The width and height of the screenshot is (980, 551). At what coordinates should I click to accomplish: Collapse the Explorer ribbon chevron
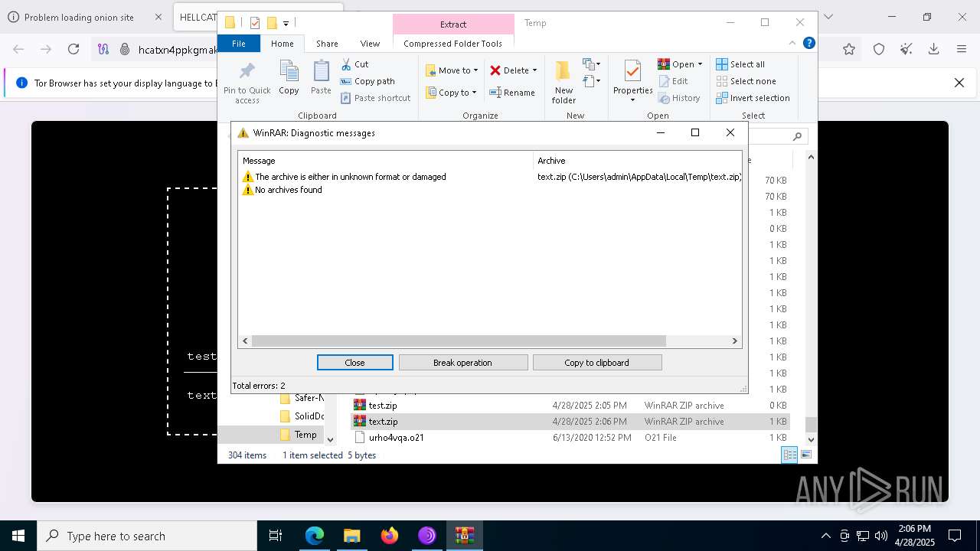(x=792, y=43)
